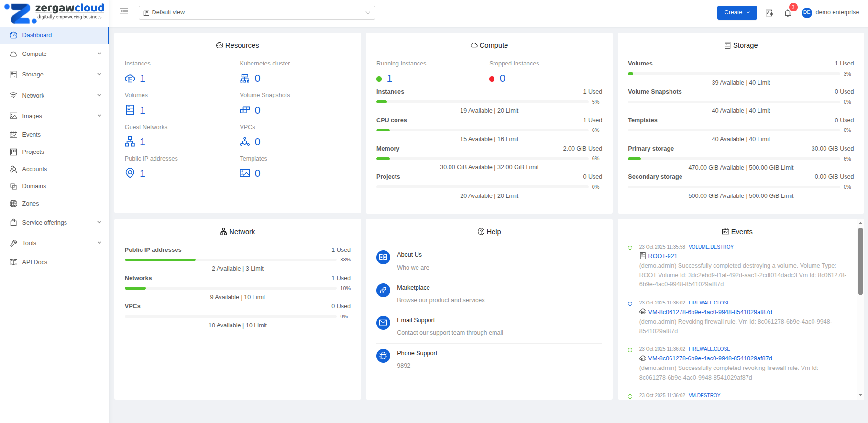Open the VM.DESTROY event link
Screen dimensions: 868x423
[704, 396]
